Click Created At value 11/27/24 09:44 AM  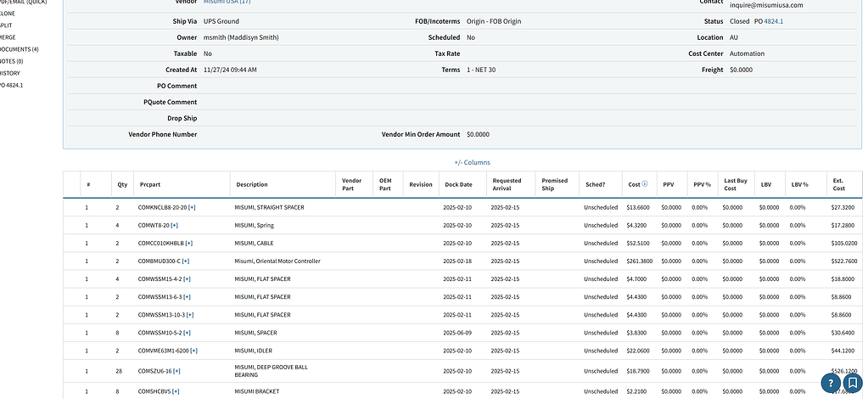[230, 70]
